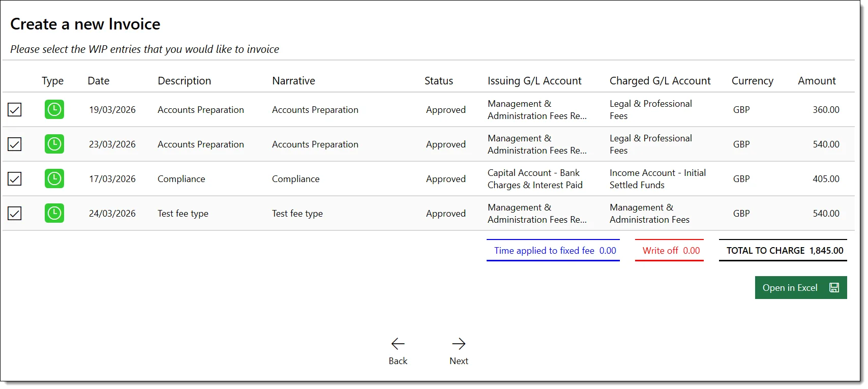Click the Back arrow icon
This screenshot has width=868, height=389.
pos(398,344)
